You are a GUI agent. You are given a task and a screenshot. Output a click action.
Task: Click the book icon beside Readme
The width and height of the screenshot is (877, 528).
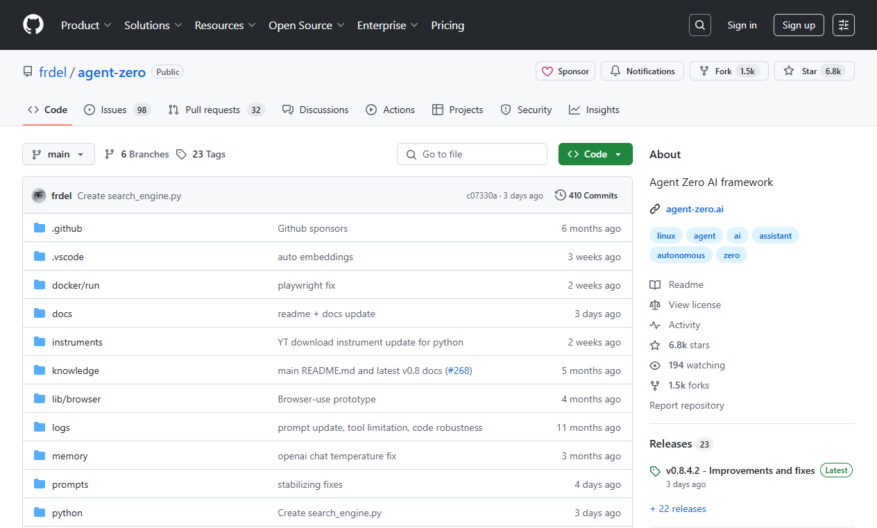[655, 285]
